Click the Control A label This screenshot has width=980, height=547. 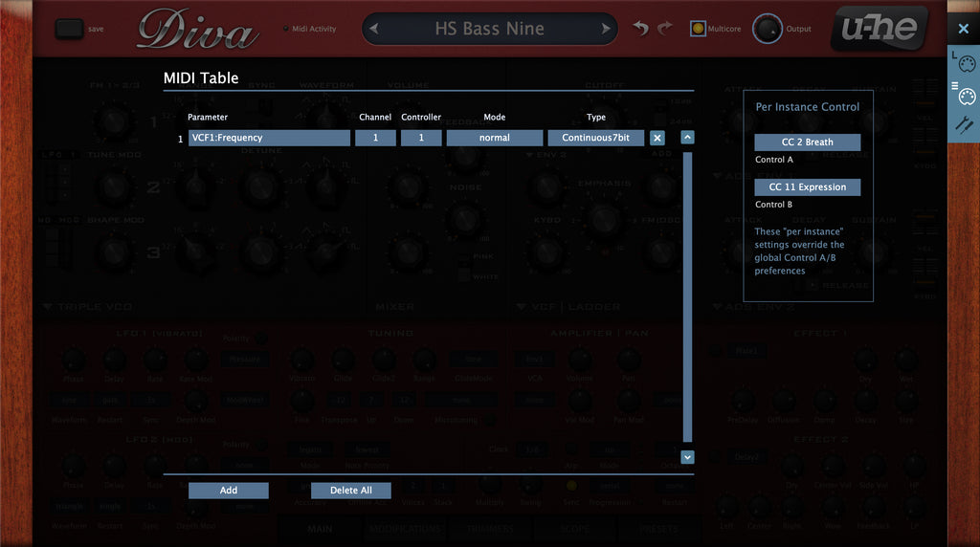point(773,160)
